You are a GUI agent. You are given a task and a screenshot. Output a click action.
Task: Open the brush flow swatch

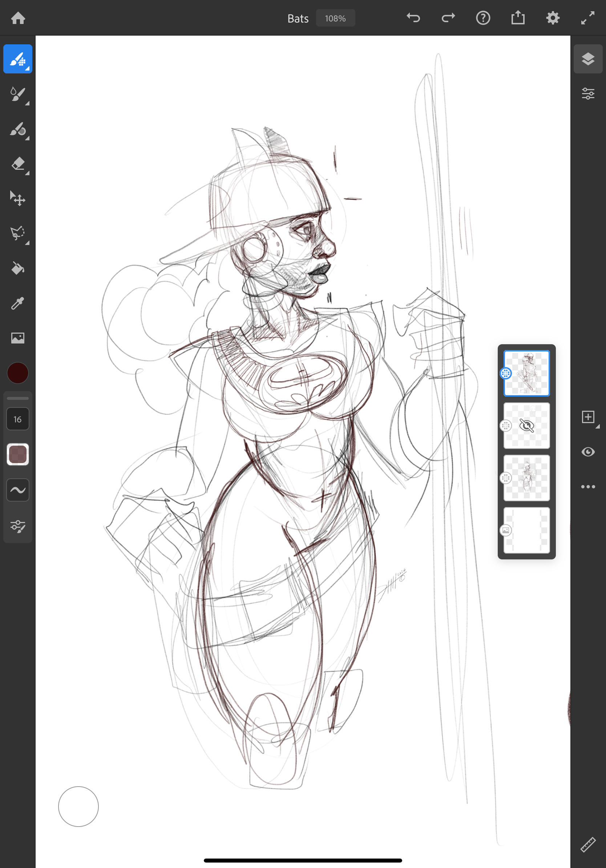click(x=18, y=454)
